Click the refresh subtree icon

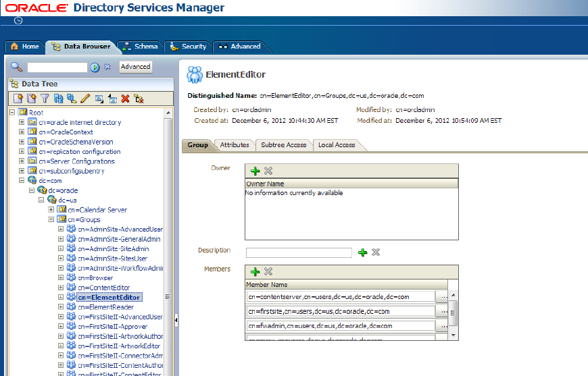click(72, 99)
